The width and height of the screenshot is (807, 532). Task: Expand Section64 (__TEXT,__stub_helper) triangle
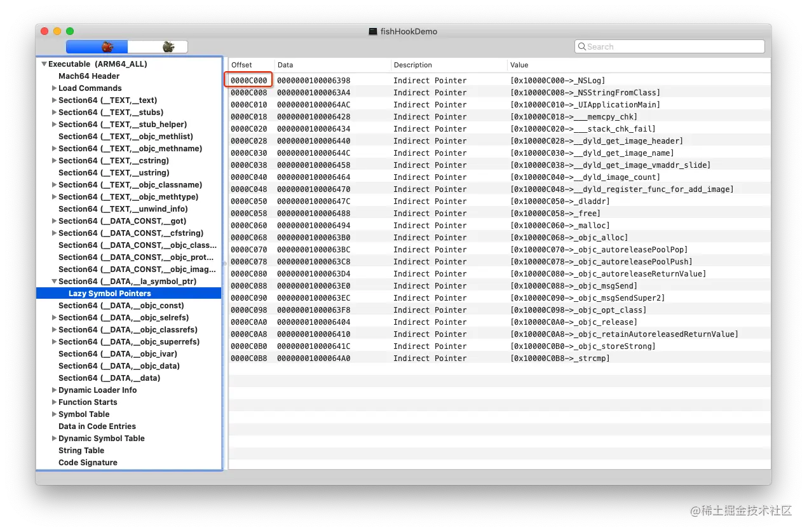[x=54, y=125]
